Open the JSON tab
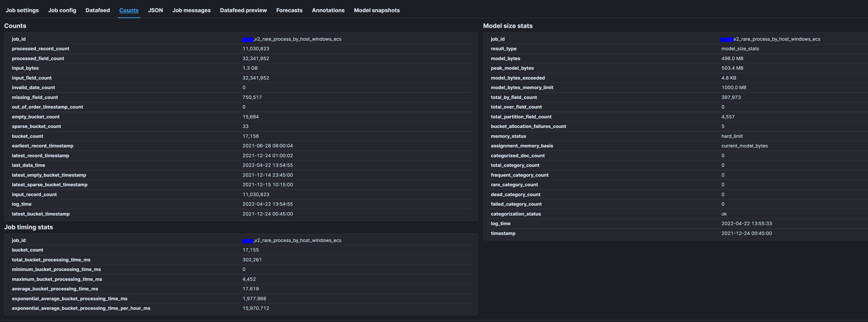Image resolution: width=868 pixels, height=322 pixels. pos(155,10)
